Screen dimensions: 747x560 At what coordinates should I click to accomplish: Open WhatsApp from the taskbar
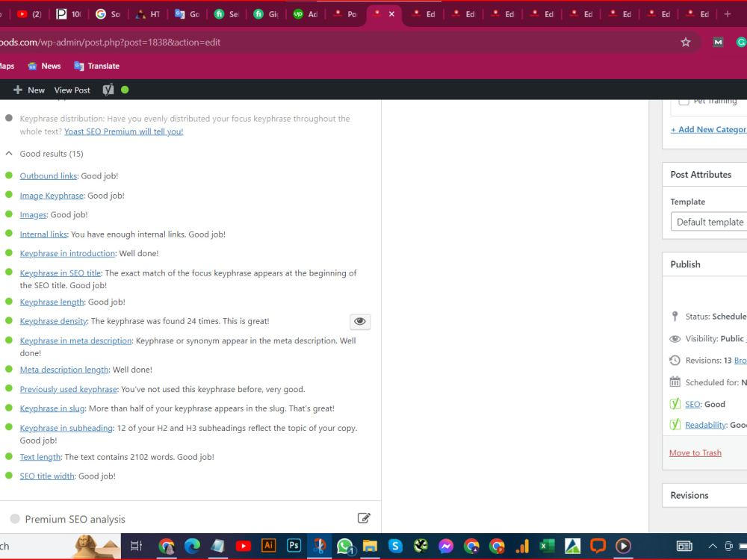(345, 547)
